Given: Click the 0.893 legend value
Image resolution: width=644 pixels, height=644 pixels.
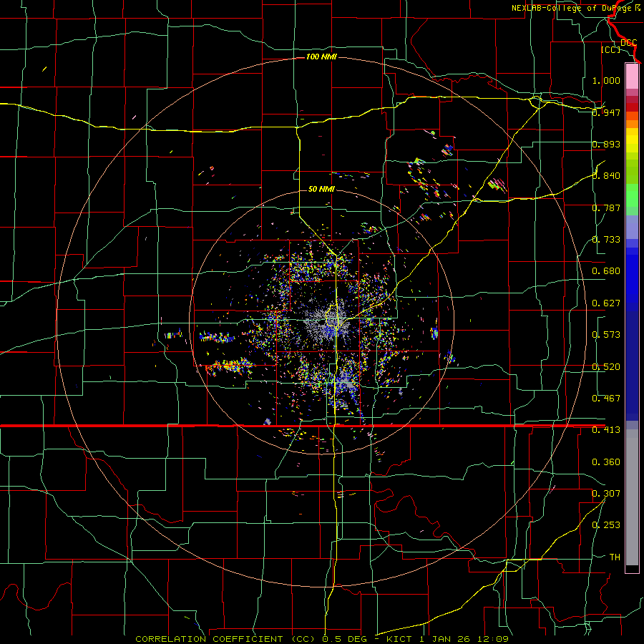Looking at the screenshot, I should [606, 144].
